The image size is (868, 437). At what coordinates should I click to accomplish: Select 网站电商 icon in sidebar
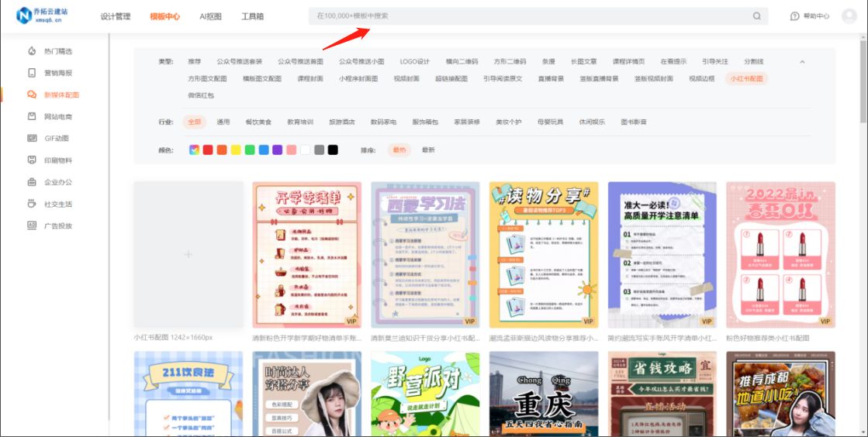coord(32,116)
